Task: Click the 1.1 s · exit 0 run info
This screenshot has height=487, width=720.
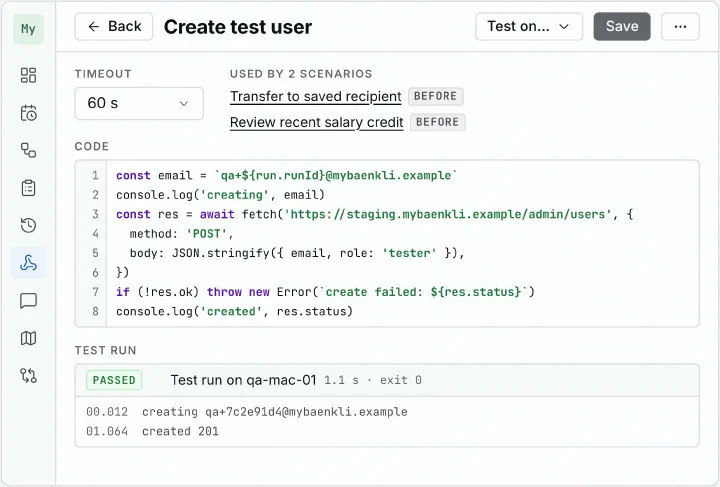Action: pyautogui.click(x=372, y=380)
